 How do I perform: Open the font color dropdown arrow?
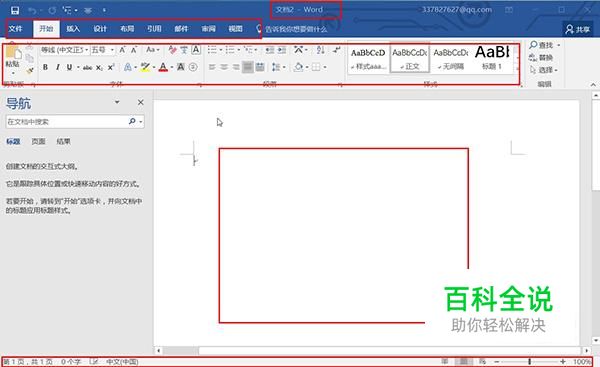[x=172, y=67]
